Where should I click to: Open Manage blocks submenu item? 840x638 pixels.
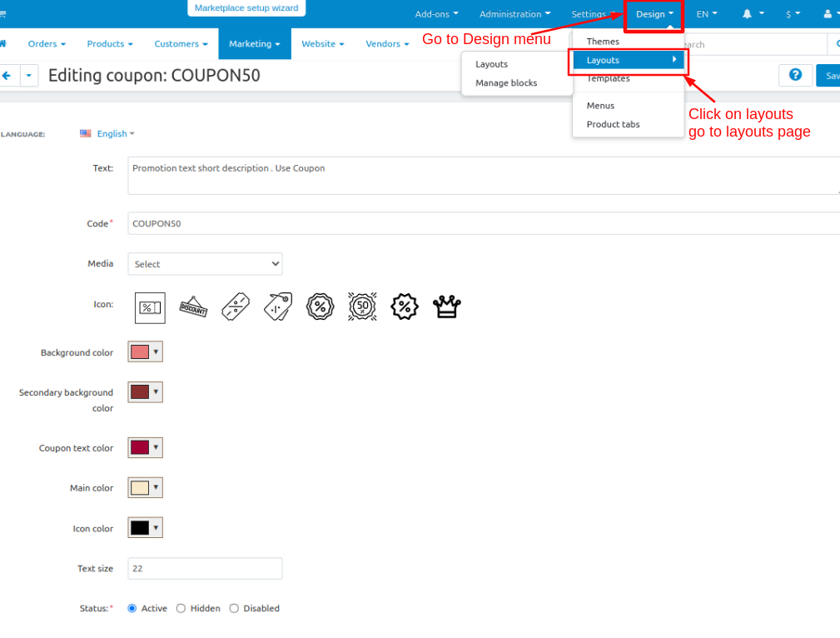(x=506, y=83)
